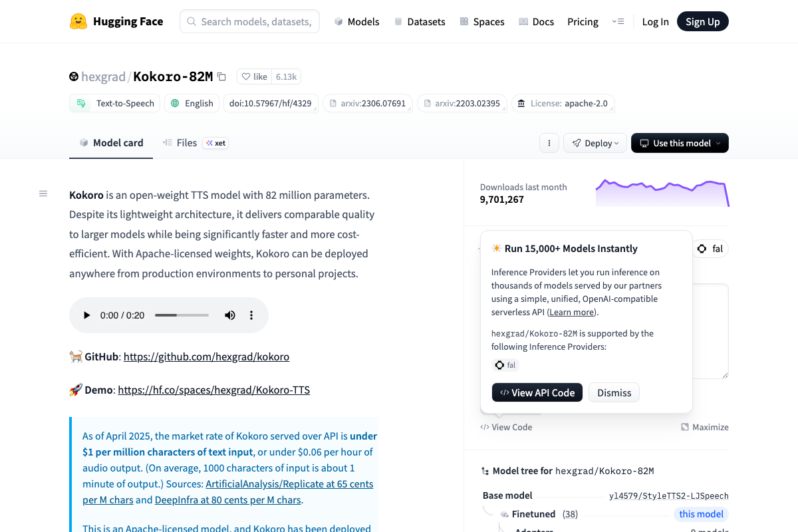The image size is (798, 532).
Task: Click the hexgrad avatar icon
Action: [x=74, y=77]
